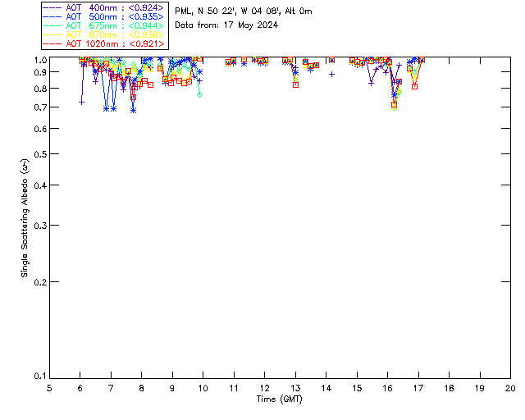Click the x-axis label 11
Image resolution: width=525 pixels, height=420 pixels.
click(x=234, y=388)
